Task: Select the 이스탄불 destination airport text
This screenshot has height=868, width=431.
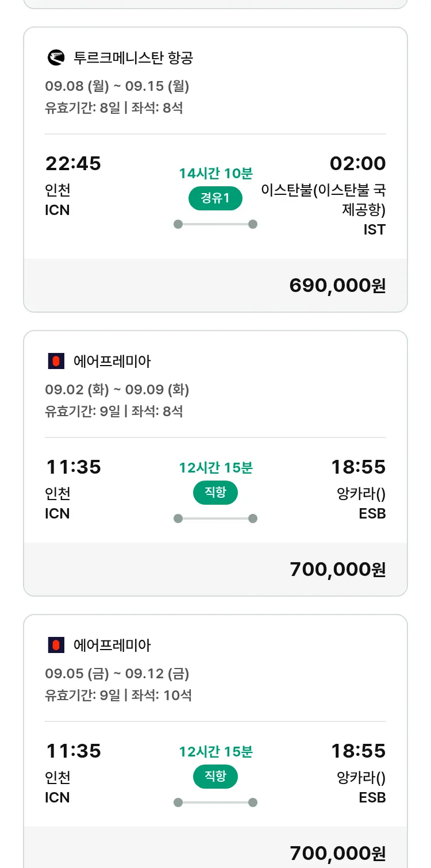Action: click(324, 199)
